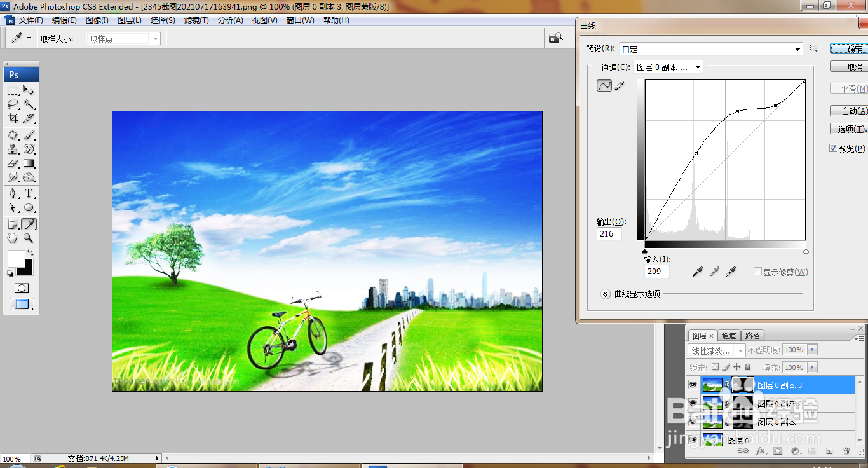Expand 曲线显示选项 curve display options
868x468 pixels.
[x=606, y=294]
